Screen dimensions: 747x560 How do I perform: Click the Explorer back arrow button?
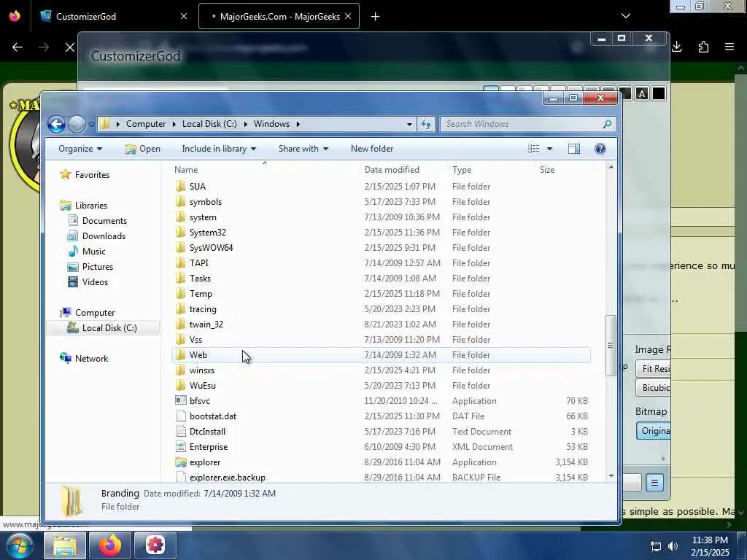tap(56, 124)
